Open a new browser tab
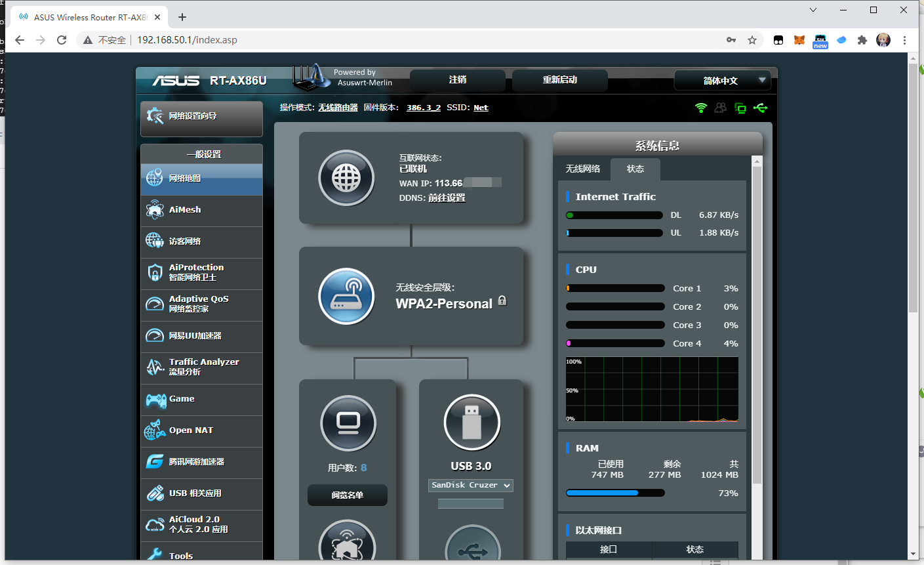This screenshot has width=924, height=565. pyautogui.click(x=182, y=17)
